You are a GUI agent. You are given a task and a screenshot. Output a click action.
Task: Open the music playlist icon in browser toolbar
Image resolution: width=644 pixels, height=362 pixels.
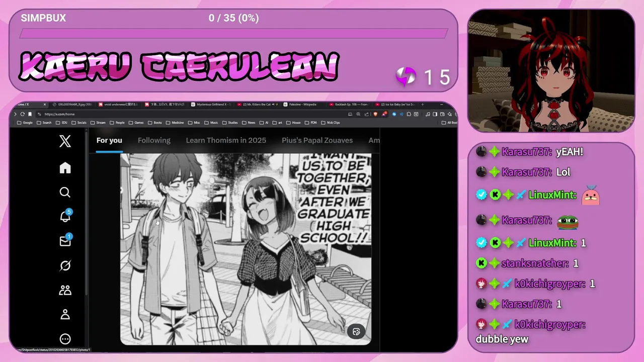(x=428, y=114)
